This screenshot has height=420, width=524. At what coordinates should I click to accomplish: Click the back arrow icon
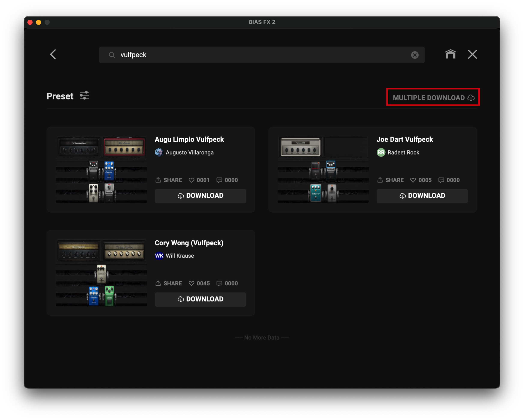(x=53, y=54)
